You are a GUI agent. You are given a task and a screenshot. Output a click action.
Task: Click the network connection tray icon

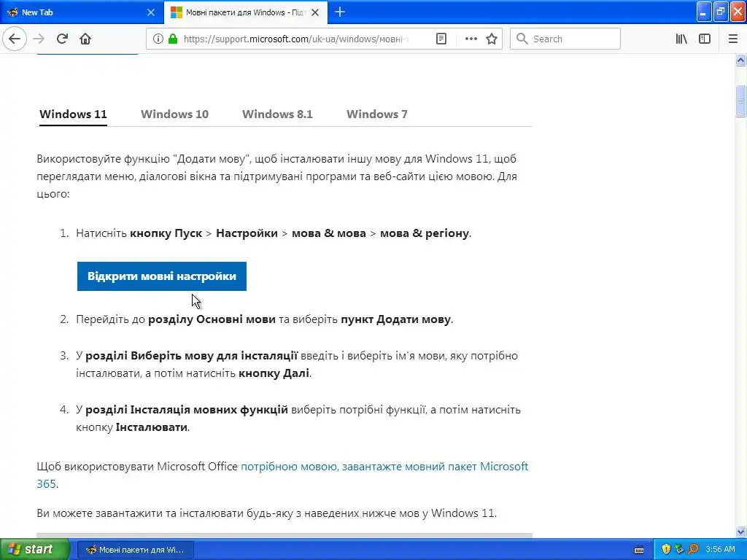click(x=679, y=550)
